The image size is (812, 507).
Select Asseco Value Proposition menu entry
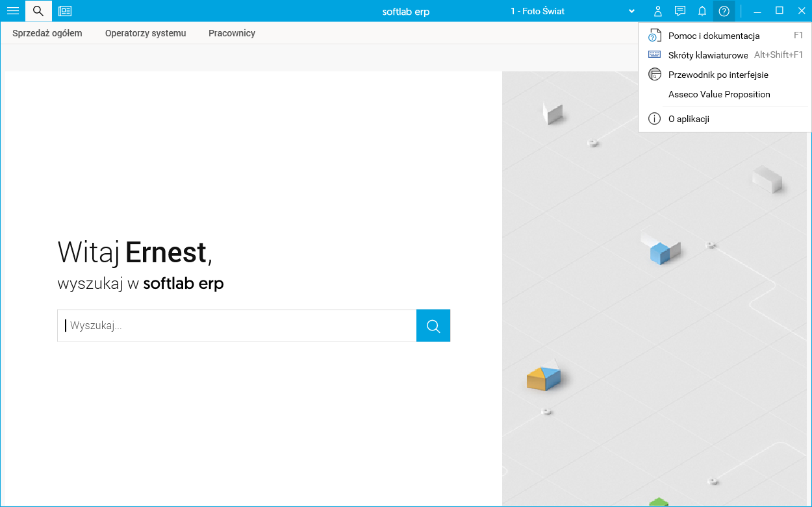tap(725, 94)
